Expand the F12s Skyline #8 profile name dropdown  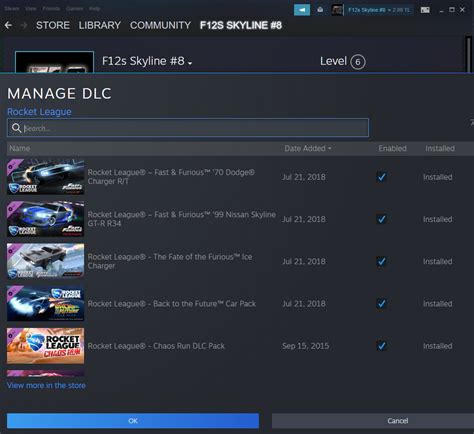click(x=190, y=63)
